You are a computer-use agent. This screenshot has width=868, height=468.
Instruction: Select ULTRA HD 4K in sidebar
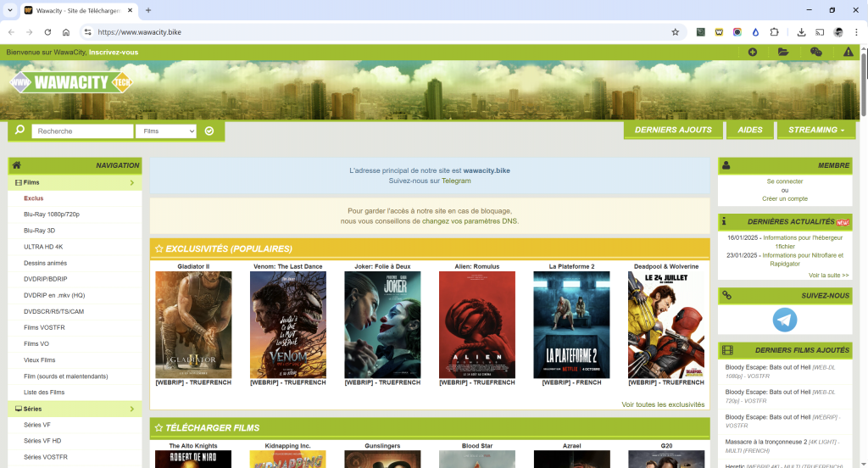[43, 247]
